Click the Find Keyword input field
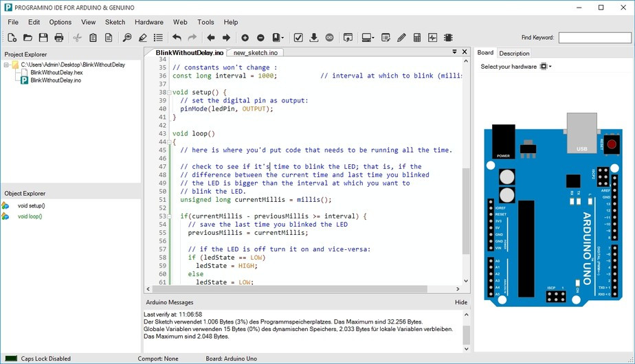635x364 pixels. pos(594,38)
